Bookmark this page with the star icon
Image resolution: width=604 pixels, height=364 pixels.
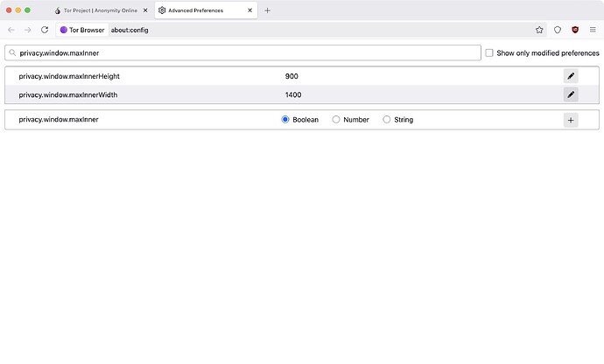[x=539, y=30]
